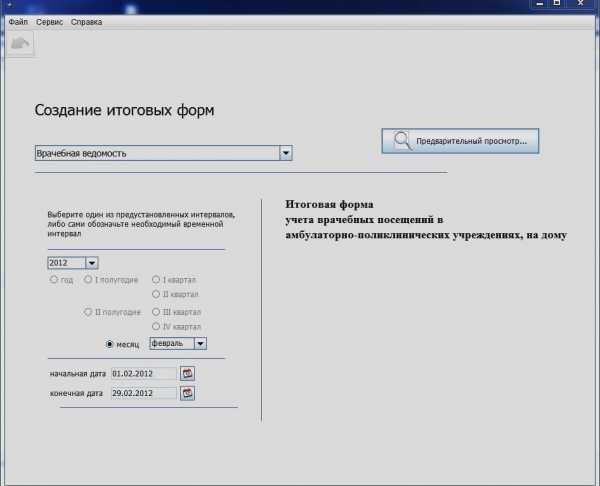The image size is (600, 486).
Task: Click the Предварительный просмотр button
Action: click(x=460, y=141)
